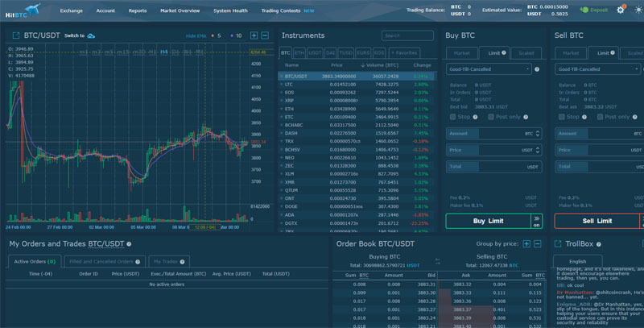The image size is (644, 328).
Task: Enable Stop checkbox in Buy BTC
Action: (x=452, y=117)
